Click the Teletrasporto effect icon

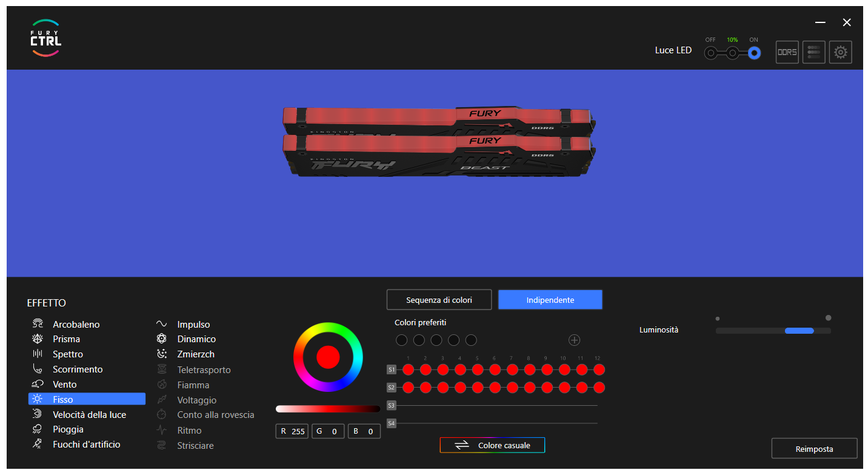pos(162,369)
